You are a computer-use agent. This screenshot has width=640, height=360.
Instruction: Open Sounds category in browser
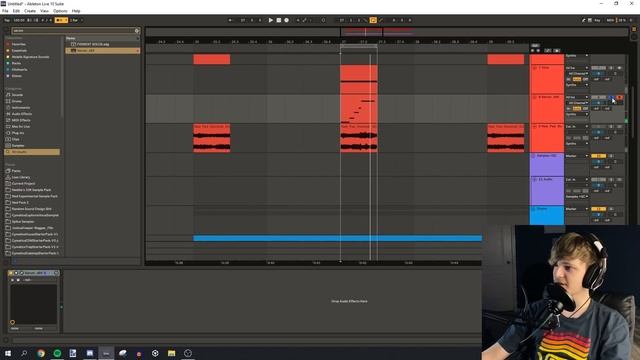tap(17, 95)
